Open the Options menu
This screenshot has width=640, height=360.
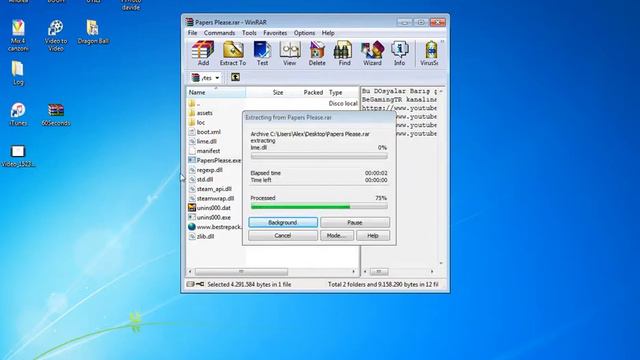[304, 33]
